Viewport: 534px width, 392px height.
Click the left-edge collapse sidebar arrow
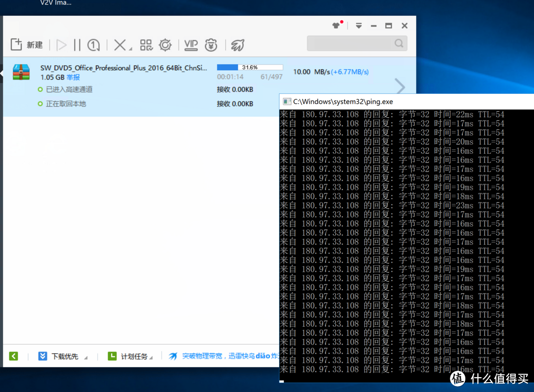[1, 73]
